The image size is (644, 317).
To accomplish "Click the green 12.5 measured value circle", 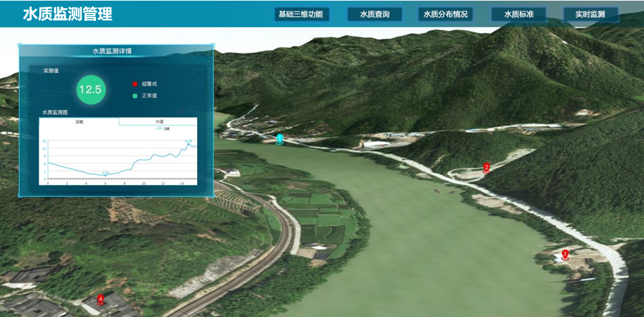I will click(89, 89).
